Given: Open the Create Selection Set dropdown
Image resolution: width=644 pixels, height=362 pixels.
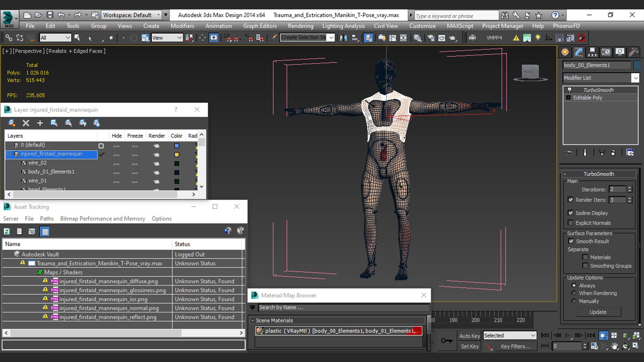Looking at the screenshot, I should pos(307,38).
